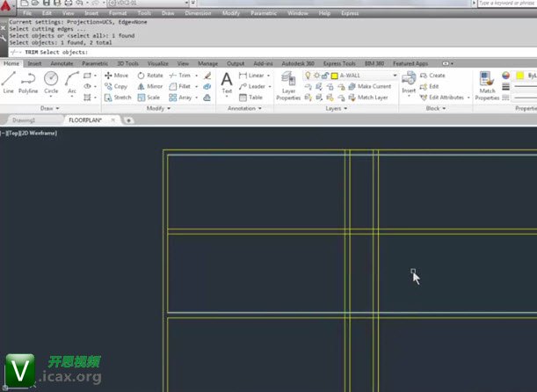Click the Array tool
The height and width of the screenshot is (392, 537).
(180, 98)
